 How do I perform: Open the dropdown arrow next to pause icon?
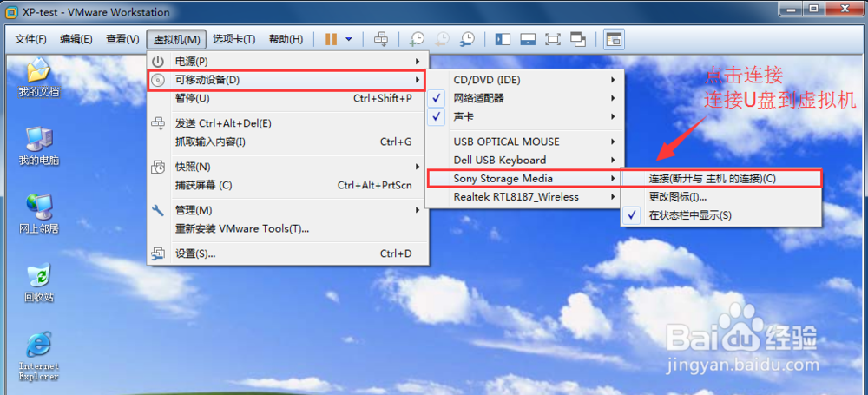[349, 39]
